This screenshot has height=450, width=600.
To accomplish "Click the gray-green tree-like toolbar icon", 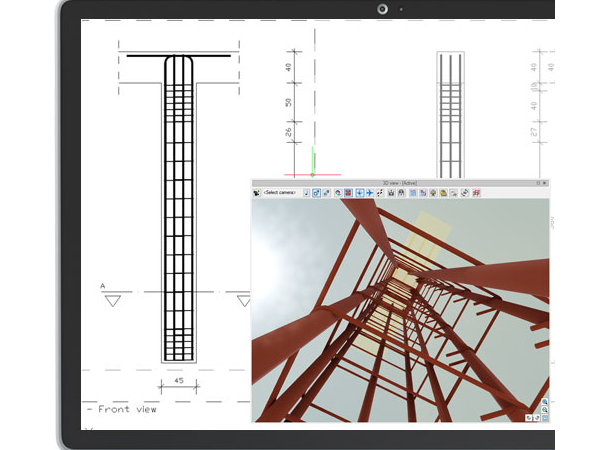I will click(433, 193).
